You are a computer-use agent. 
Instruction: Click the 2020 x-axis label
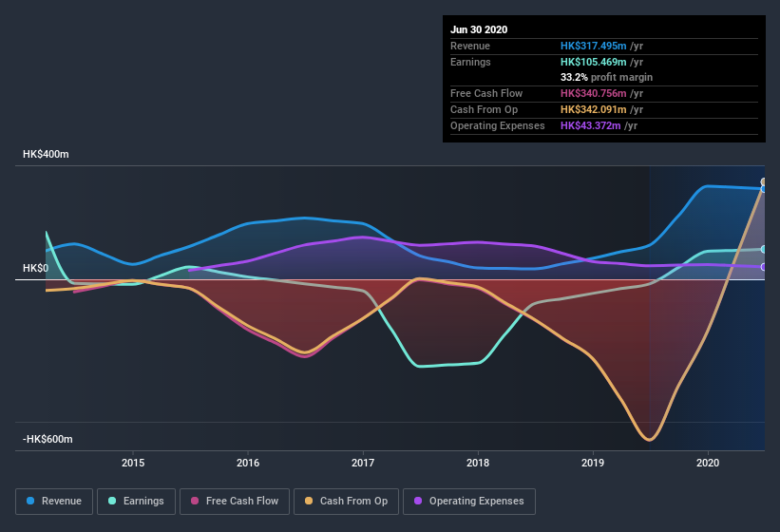(708, 463)
